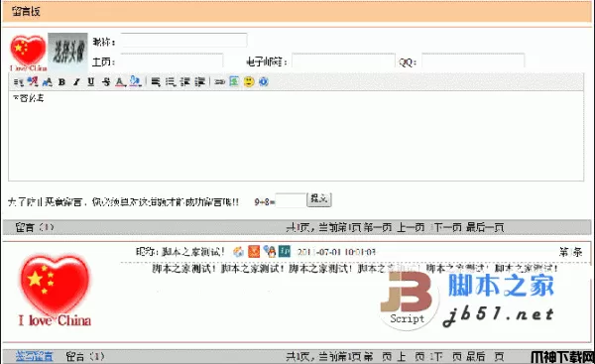Click 第一页 in the upper pagination bar
The height and width of the screenshot is (364, 595).
point(378,227)
